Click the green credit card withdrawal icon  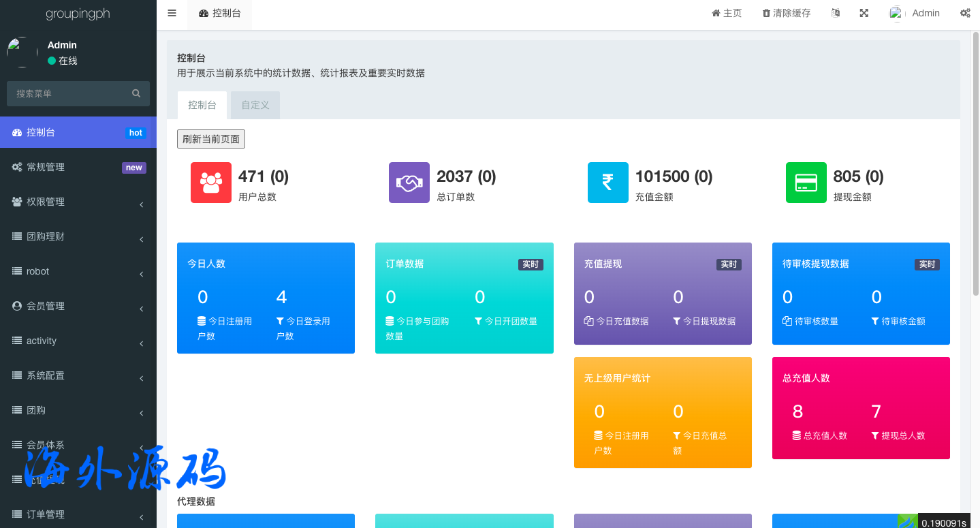point(806,183)
